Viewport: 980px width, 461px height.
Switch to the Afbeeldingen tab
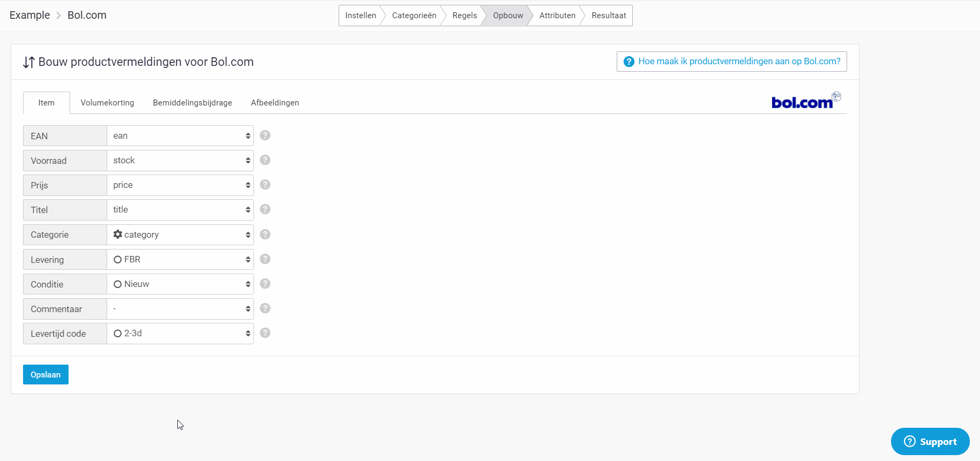(x=275, y=103)
